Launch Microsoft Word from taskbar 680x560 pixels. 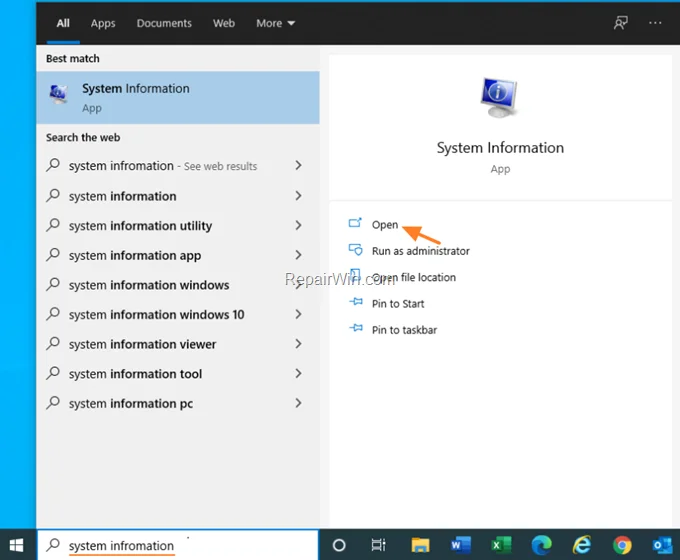click(461, 545)
